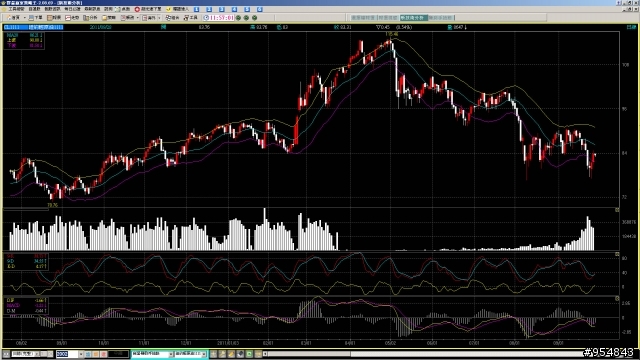
Task: Select the highlighted teal third tab
Action: click(x=413, y=18)
